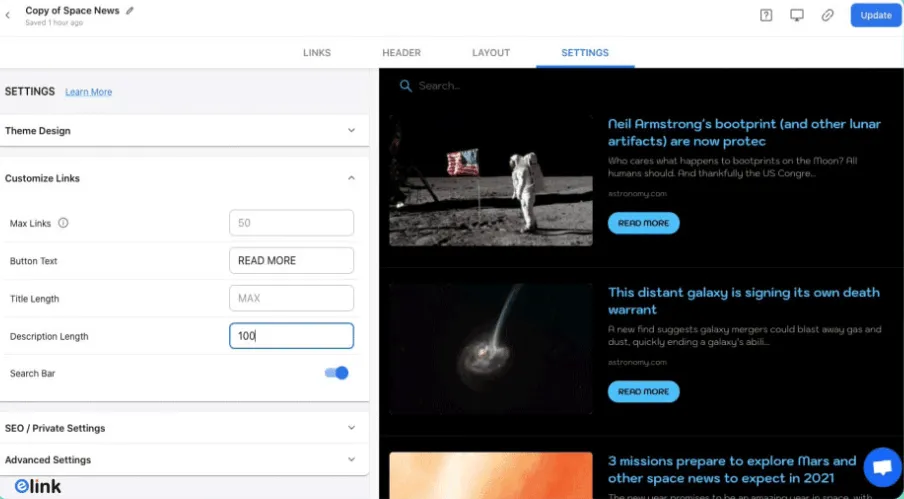Open the Neil Armstrong's bootprint headline
904x499 pixels.
coord(744,133)
